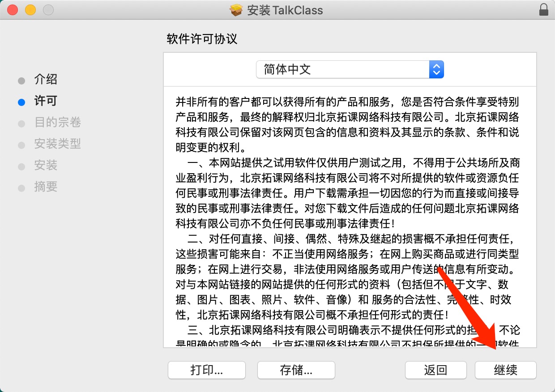Click the blue up-down arrows of the language selector
The image size is (555, 392).
coord(436,69)
